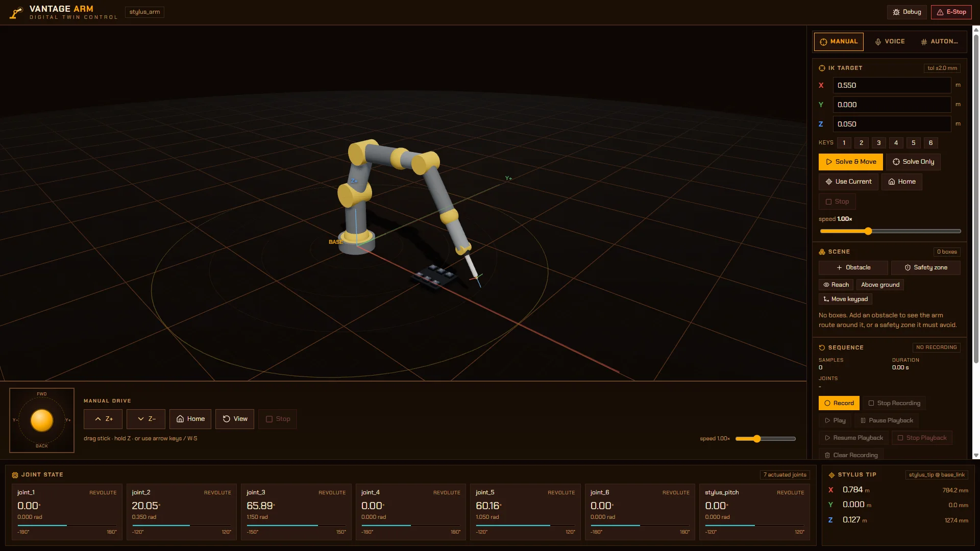Switch to the VOICE tab
Screen dimensions: 980x551
pos(890,42)
